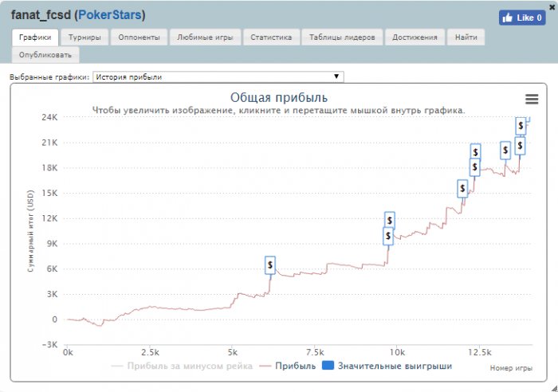Show the Достижения tab

coord(415,37)
